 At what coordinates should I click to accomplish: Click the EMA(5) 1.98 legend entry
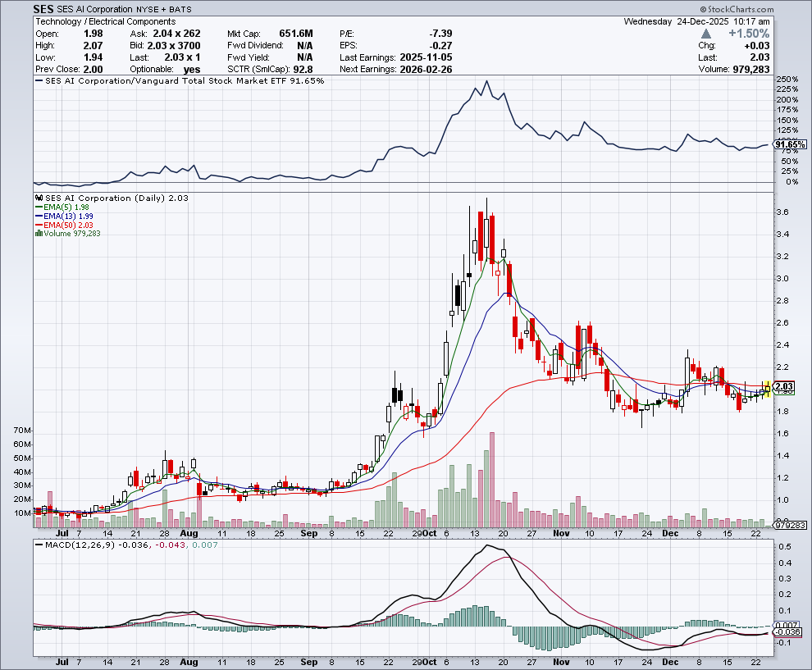[62, 207]
